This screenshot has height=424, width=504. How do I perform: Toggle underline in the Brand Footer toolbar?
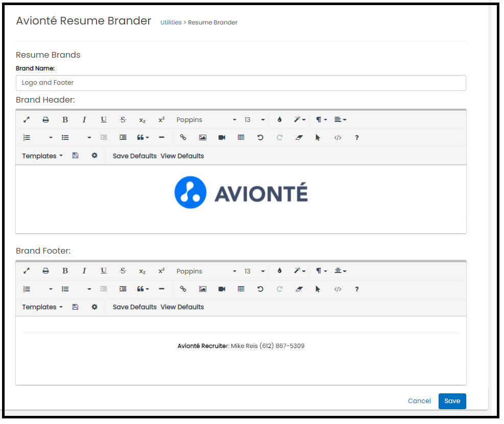(104, 271)
